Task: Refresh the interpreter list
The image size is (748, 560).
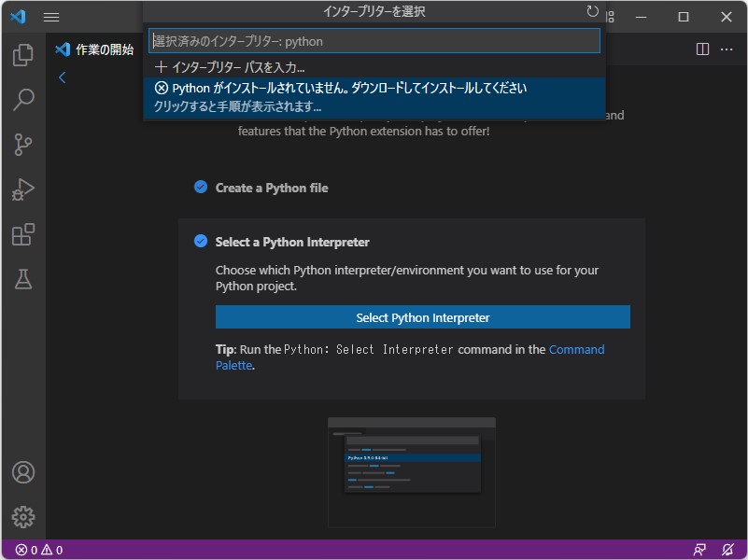Action: pos(592,11)
